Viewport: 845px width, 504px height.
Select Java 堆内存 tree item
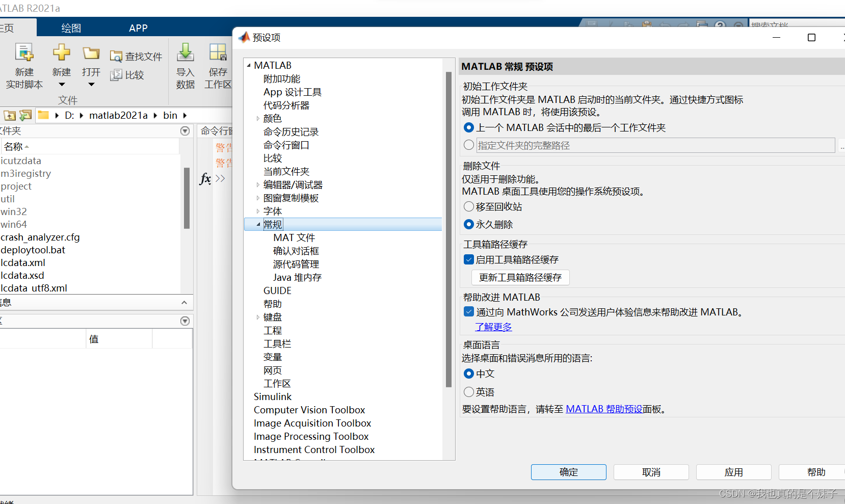pyautogui.click(x=297, y=278)
